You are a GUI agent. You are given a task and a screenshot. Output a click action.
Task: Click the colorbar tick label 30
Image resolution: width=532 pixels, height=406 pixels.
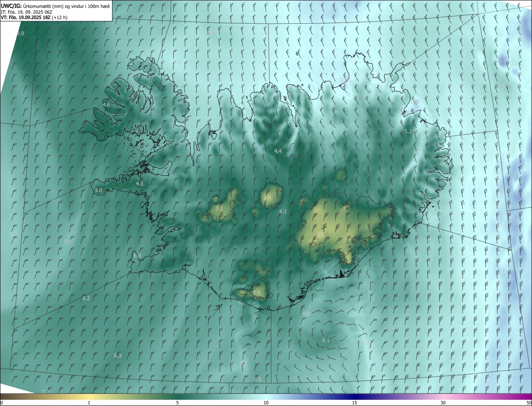[x=443, y=403]
